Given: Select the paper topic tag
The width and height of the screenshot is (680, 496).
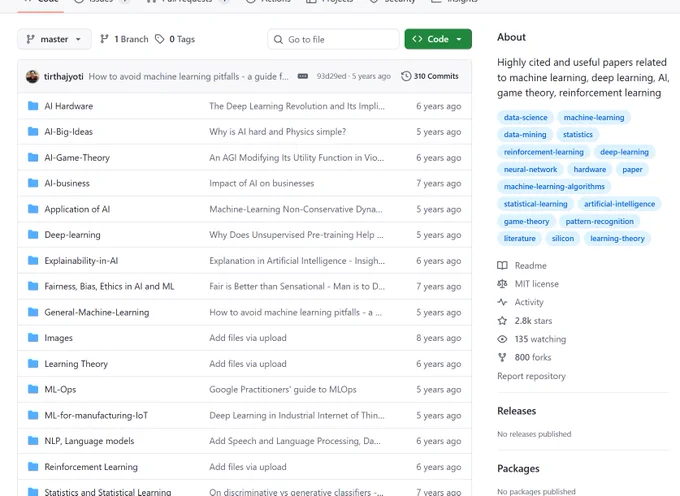Looking at the screenshot, I should pos(632,170).
